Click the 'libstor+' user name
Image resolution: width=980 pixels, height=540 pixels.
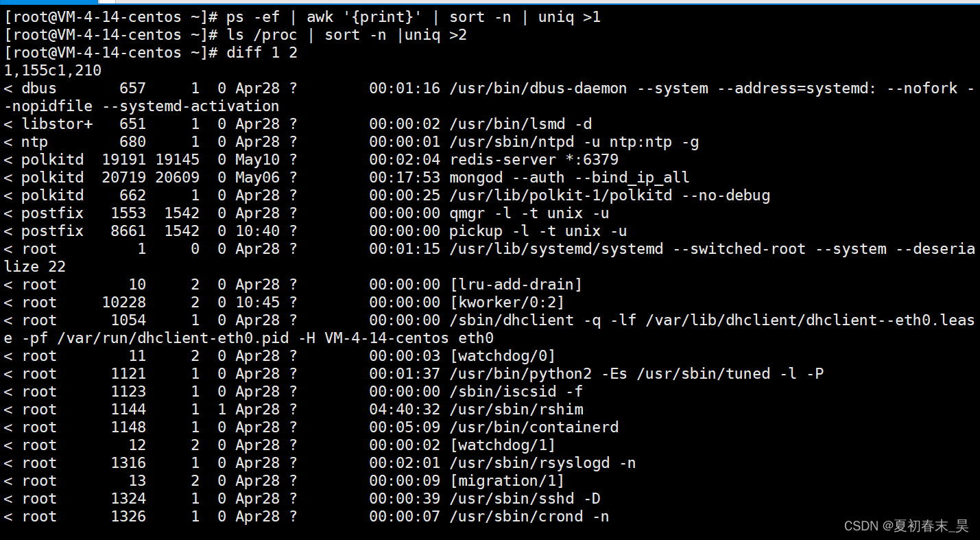pyautogui.click(x=57, y=124)
